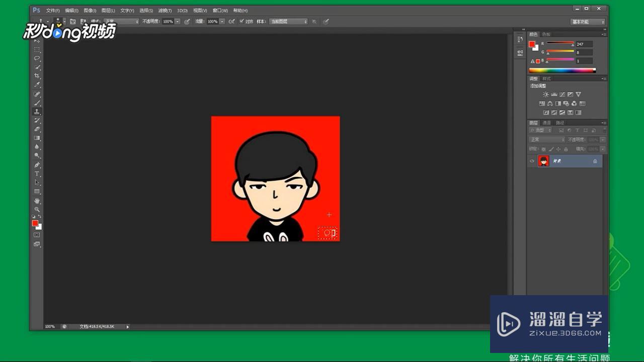Add Brightness/Contrast adjustment icon

546,95
